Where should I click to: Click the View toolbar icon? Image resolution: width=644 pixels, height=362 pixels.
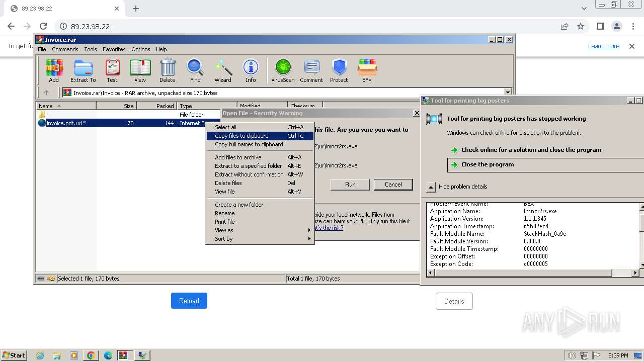140,70
